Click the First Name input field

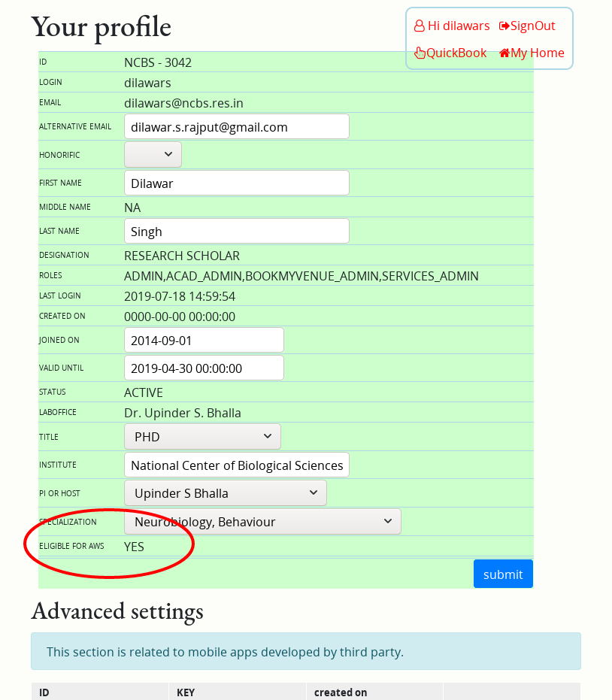[237, 183]
